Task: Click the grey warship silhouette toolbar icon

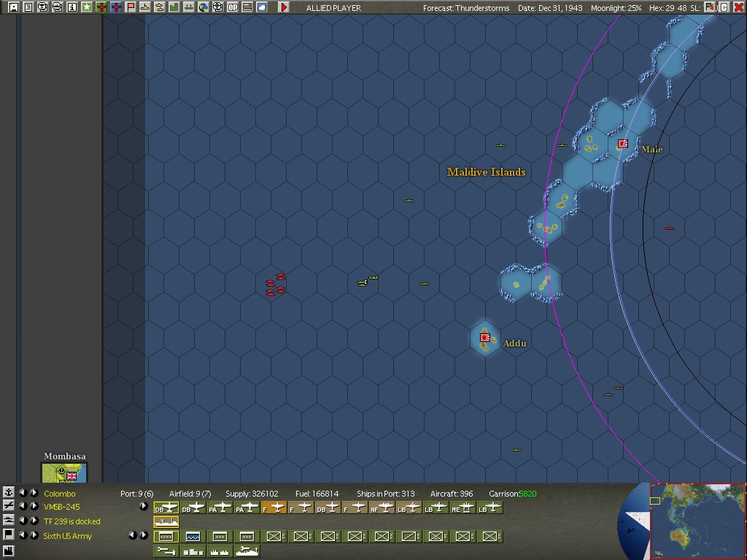Action: [x=189, y=7]
